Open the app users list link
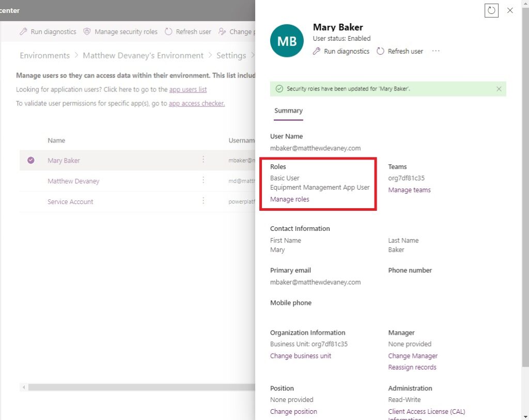The image size is (529, 420). pos(188,89)
